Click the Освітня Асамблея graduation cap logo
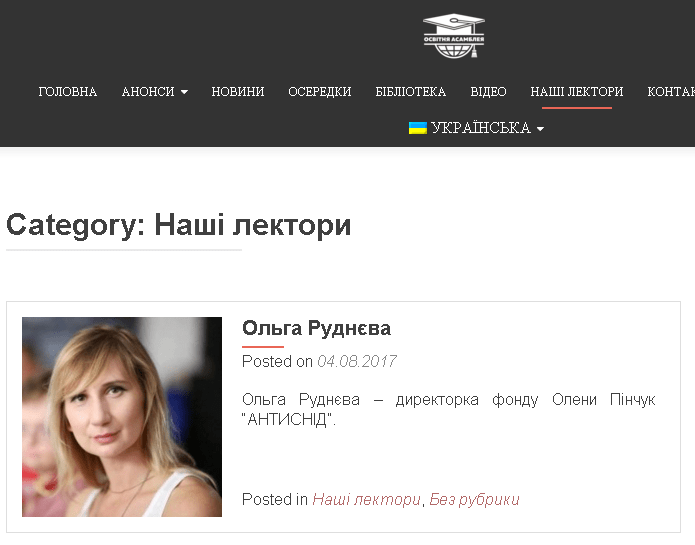This screenshot has width=695, height=545. tap(454, 35)
